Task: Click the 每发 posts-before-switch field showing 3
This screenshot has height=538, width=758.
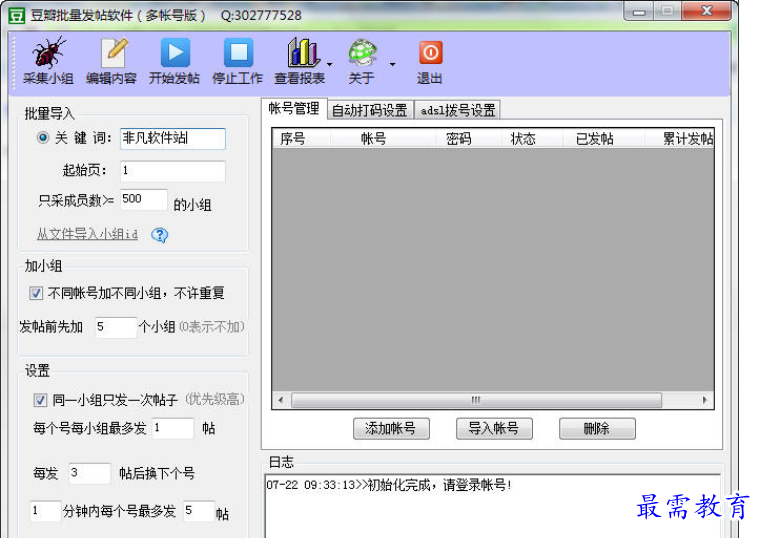Action: tap(89, 473)
